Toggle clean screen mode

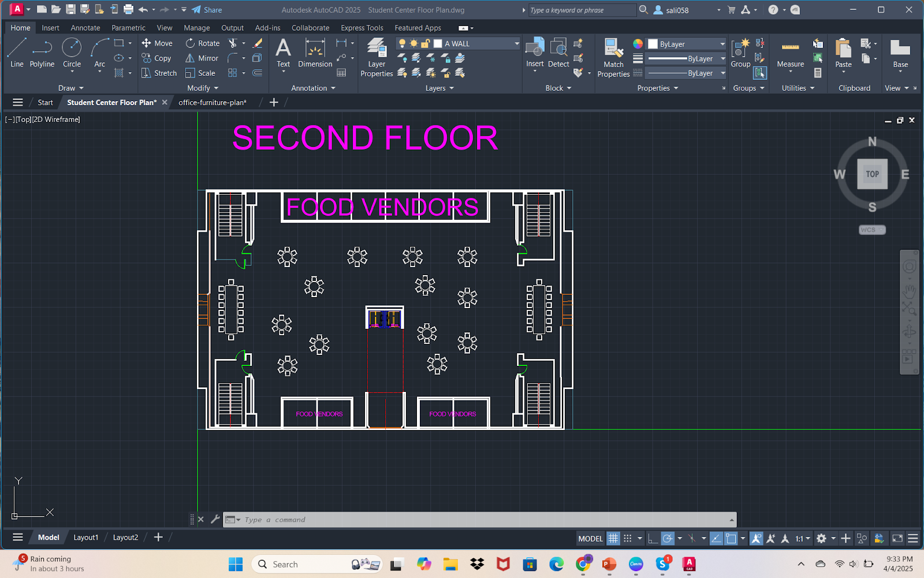(x=897, y=539)
